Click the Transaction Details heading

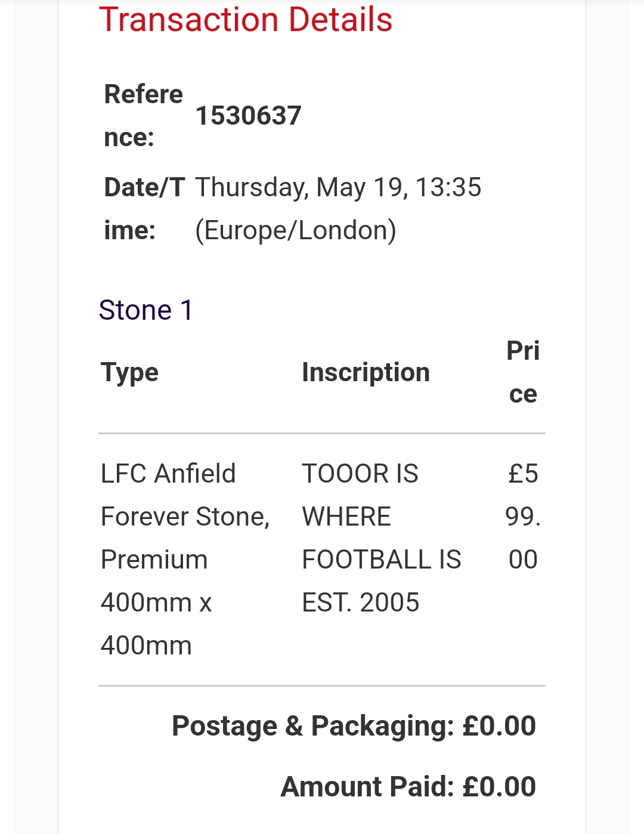[x=245, y=20]
